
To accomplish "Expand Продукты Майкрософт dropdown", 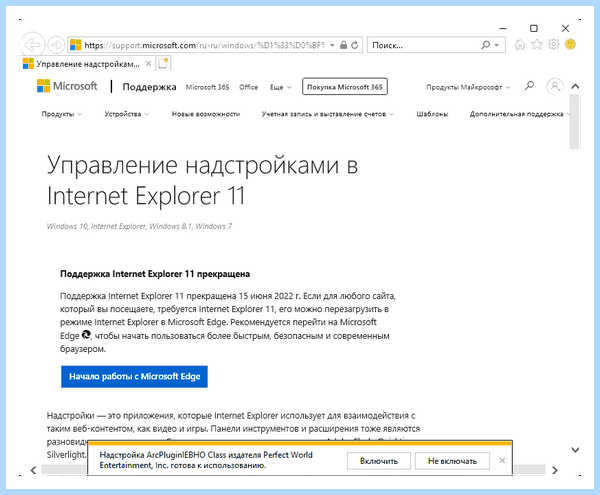I will tap(468, 87).
